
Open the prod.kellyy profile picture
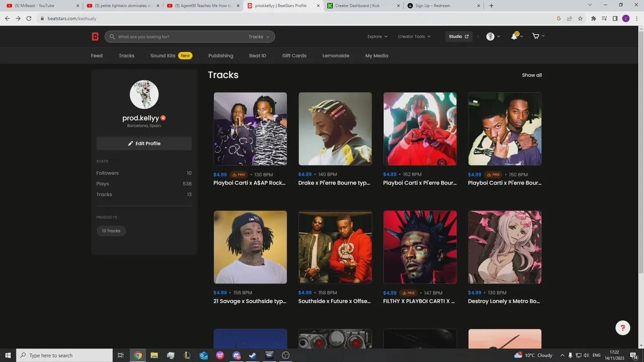point(144,95)
